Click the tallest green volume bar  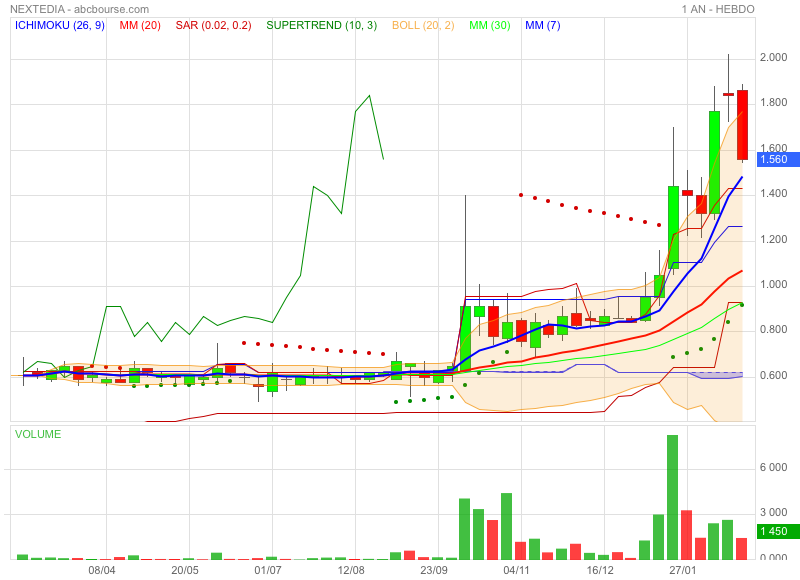point(672,497)
